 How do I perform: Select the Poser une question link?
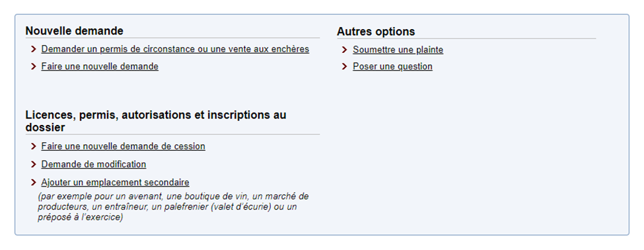click(x=392, y=67)
